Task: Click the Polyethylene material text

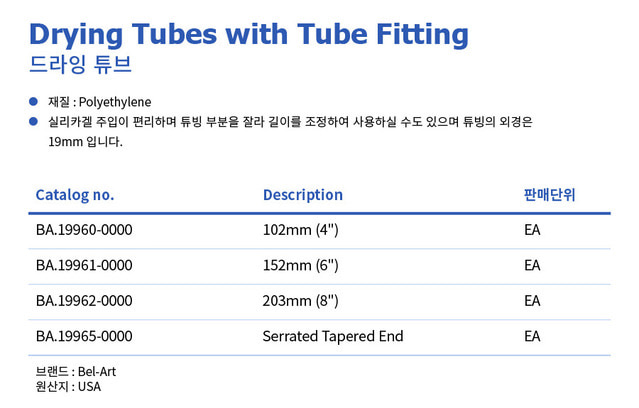Action: point(115,102)
